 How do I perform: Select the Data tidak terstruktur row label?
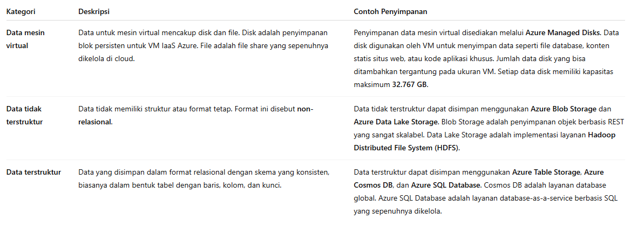24,115
